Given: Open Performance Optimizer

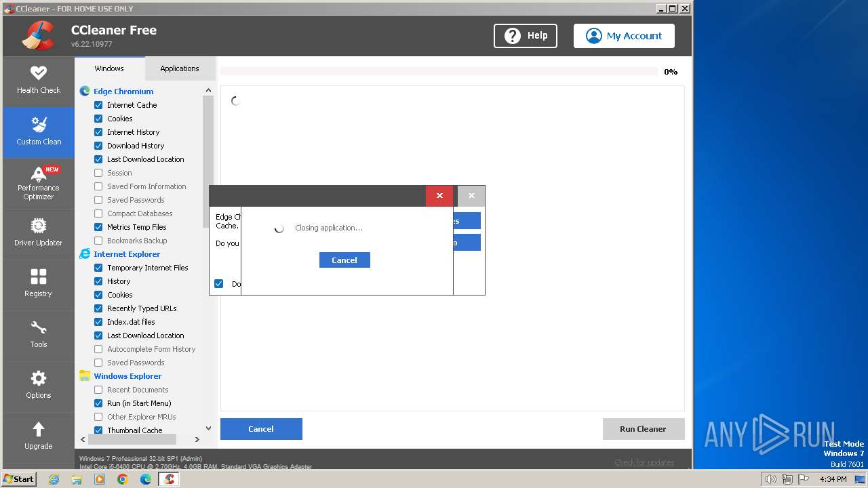Looking at the screenshot, I should point(39,183).
